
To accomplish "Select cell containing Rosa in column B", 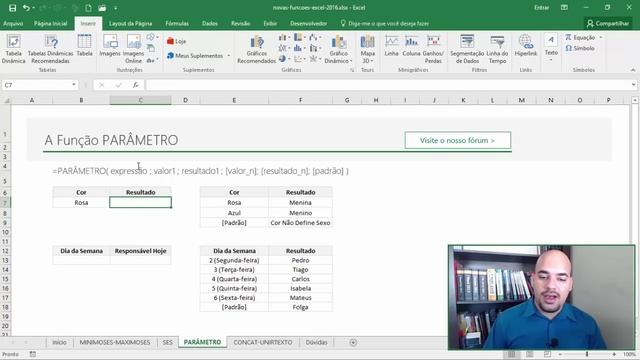I will tap(81, 202).
